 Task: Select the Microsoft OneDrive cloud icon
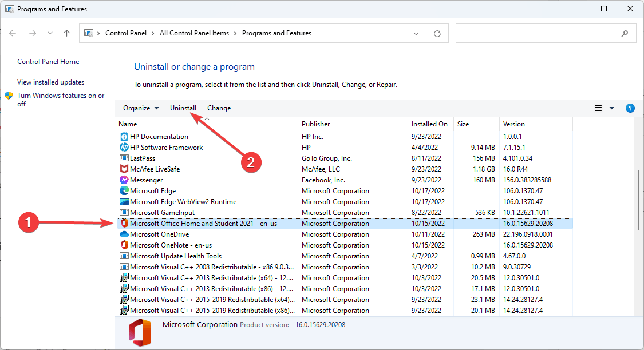(124, 234)
